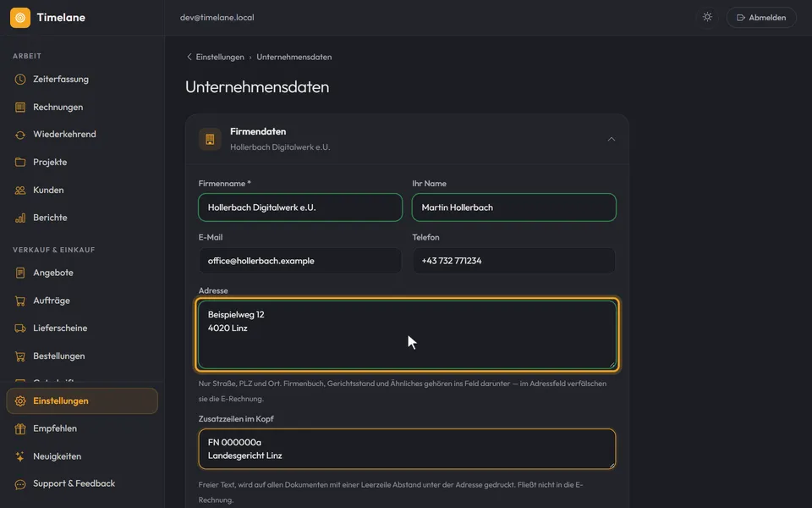Image resolution: width=812 pixels, height=508 pixels.
Task: Click the Wiederkehrend recurring arrows icon
Action: (x=20, y=135)
